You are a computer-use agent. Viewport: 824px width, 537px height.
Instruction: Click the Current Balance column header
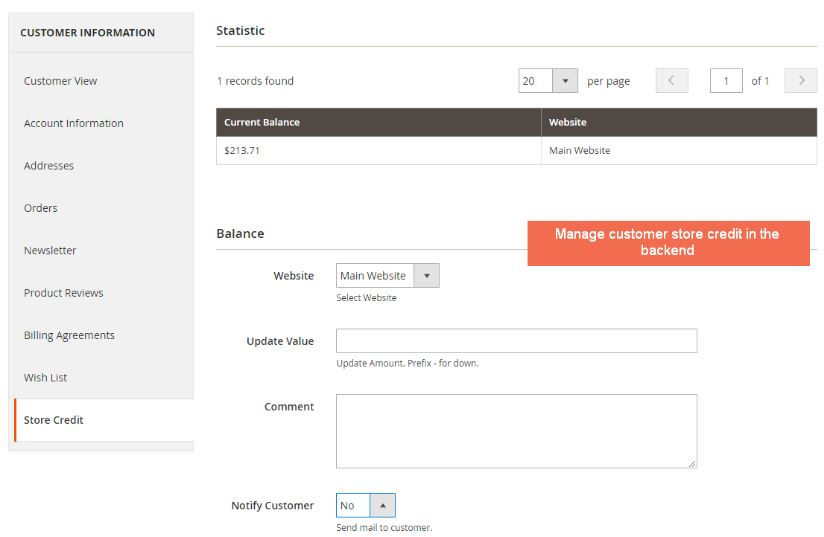[x=262, y=122]
